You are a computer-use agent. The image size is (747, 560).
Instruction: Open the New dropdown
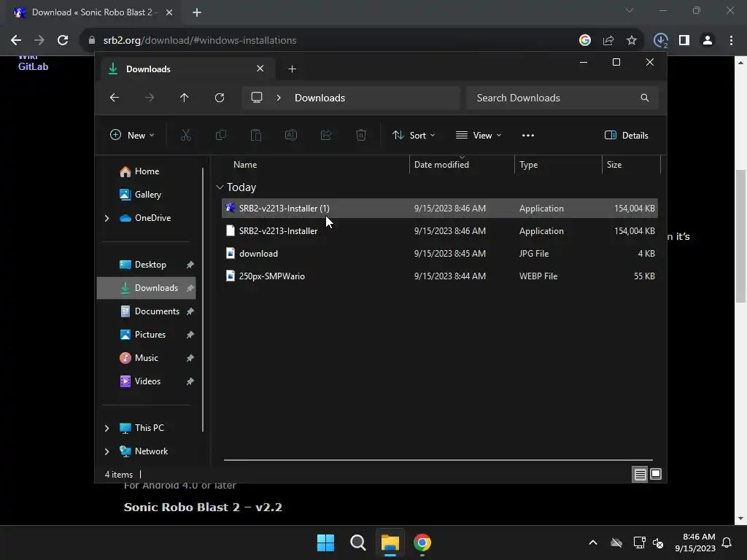[132, 135]
